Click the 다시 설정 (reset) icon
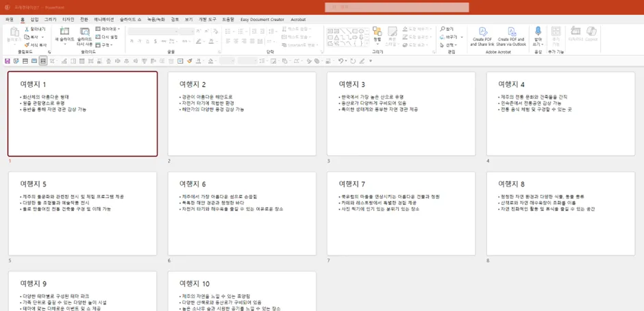 click(98, 37)
